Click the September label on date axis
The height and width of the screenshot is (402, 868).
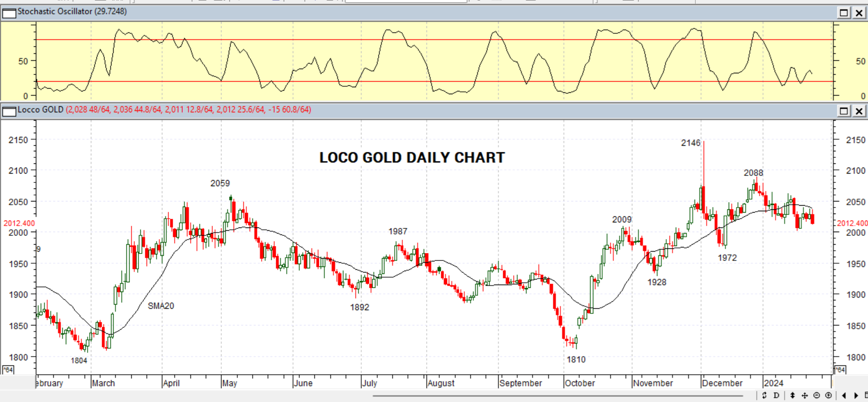click(x=520, y=383)
